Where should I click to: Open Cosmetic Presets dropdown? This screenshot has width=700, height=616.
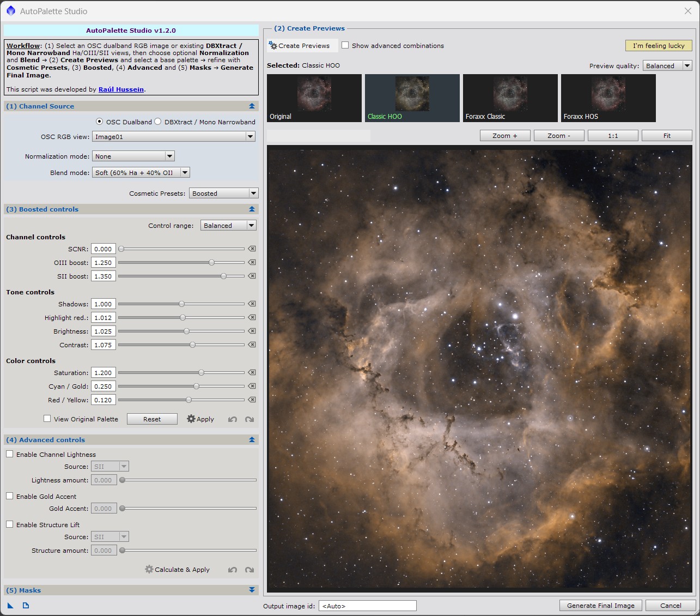(223, 193)
